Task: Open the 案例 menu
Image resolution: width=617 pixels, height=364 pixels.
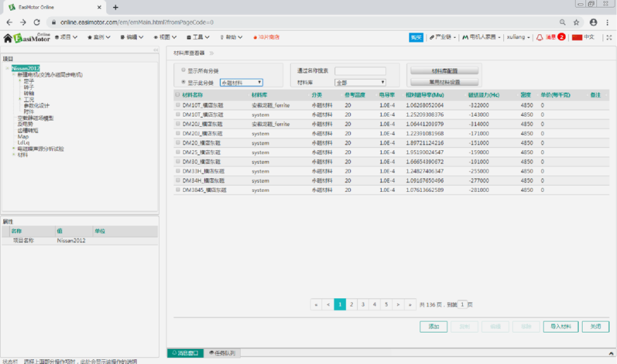Action: point(99,38)
